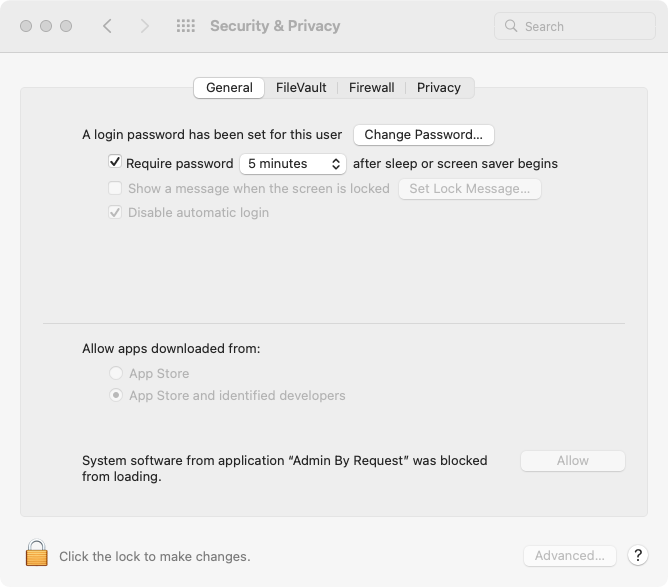
Task: Go forward with the right chevron arrow
Action: tap(145, 26)
